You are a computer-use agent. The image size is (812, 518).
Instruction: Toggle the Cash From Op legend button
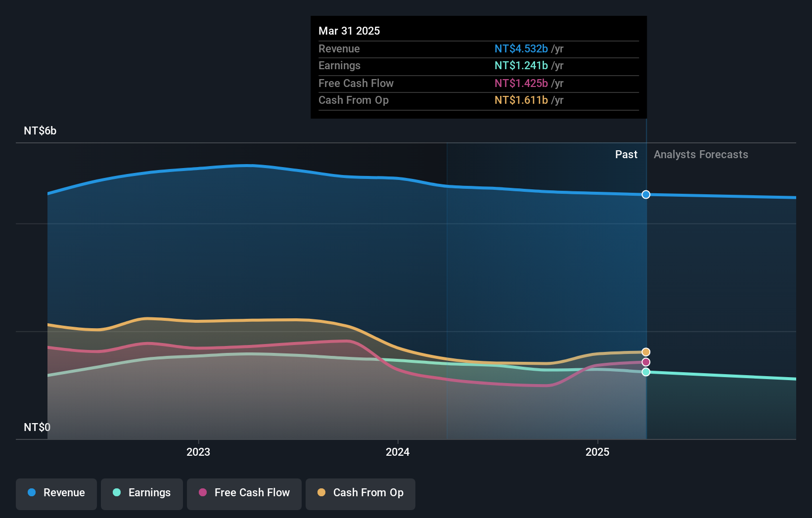click(361, 494)
